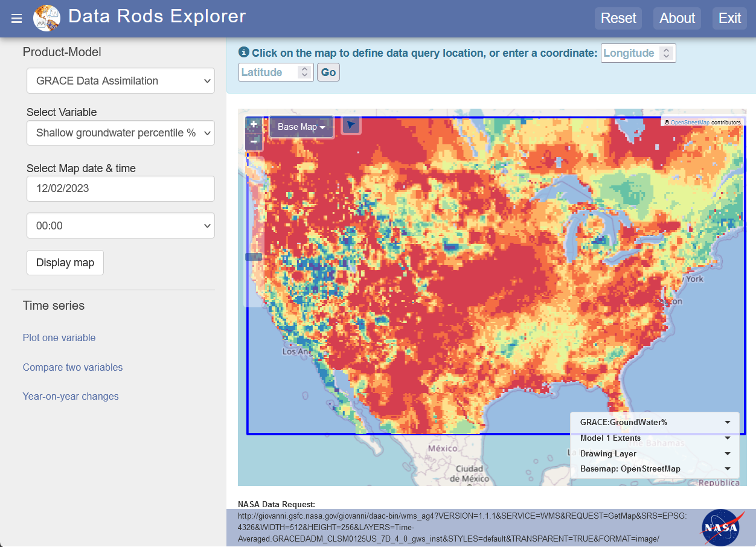The height and width of the screenshot is (547, 756).
Task: Click the Data Rods Explorer title
Action: coord(157,16)
